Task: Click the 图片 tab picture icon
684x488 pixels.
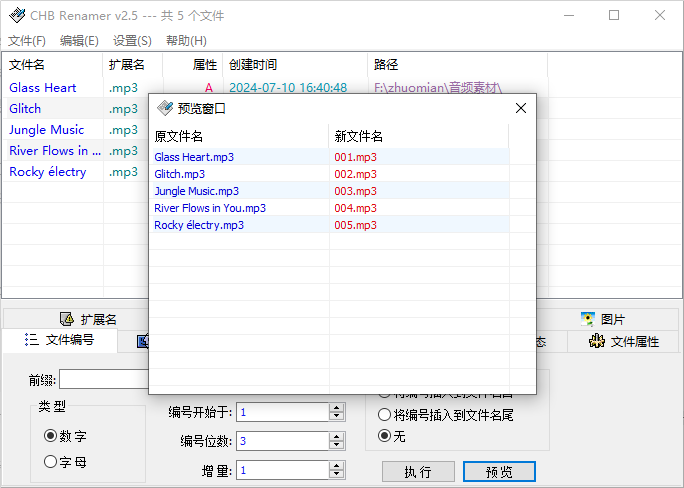Action: click(x=588, y=319)
